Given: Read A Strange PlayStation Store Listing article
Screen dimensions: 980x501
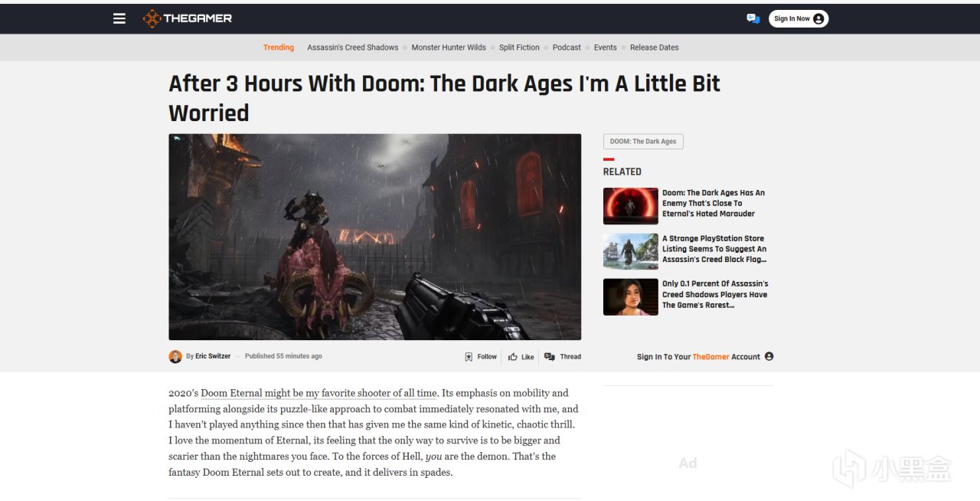Looking at the screenshot, I should pyautogui.click(x=714, y=249).
